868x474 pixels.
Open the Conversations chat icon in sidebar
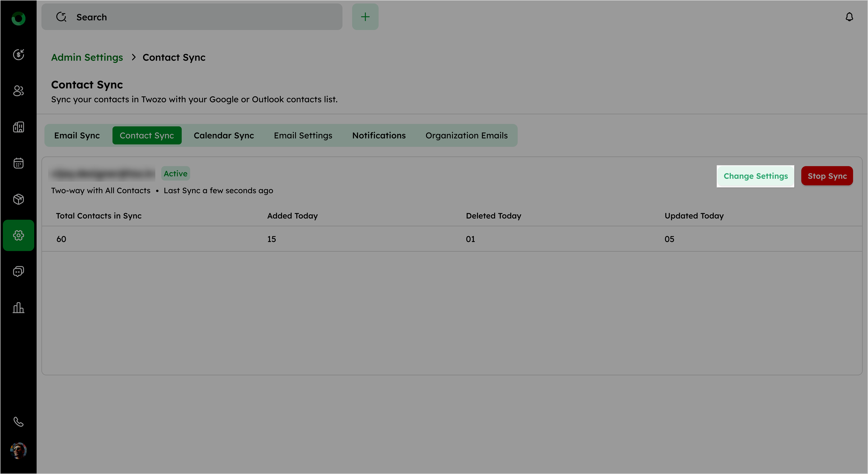click(19, 271)
